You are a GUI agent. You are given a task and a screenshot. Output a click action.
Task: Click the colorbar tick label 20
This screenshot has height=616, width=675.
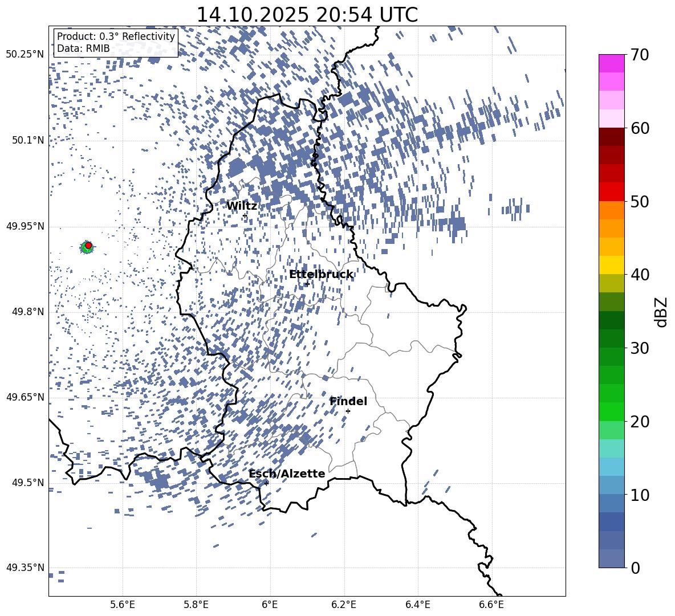pyautogui.click(x=640, y=421)
